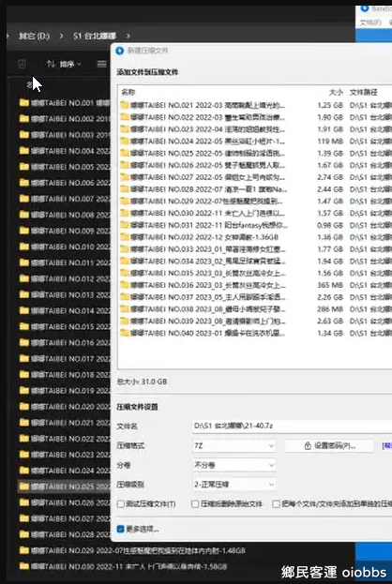This screenshot has width=392, height=584.
Task: Click the 设置密码(P)... button
Action: click(x=329, y=446)
